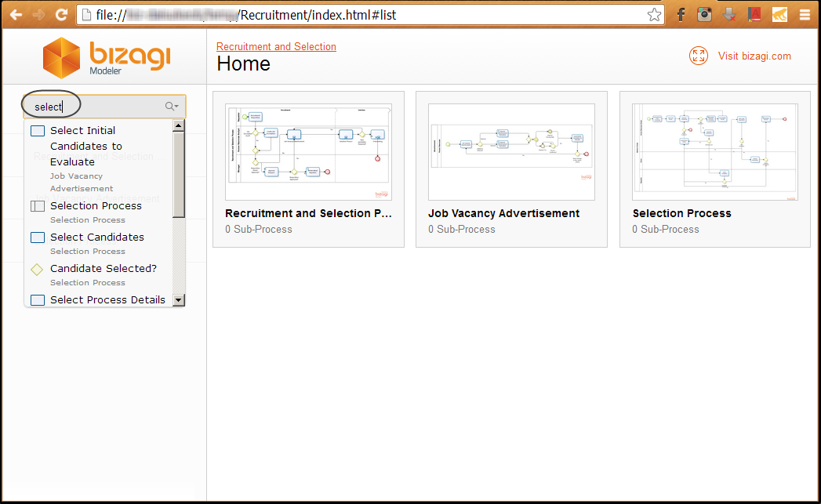Click the page icon in the address bar

point(87,15)
